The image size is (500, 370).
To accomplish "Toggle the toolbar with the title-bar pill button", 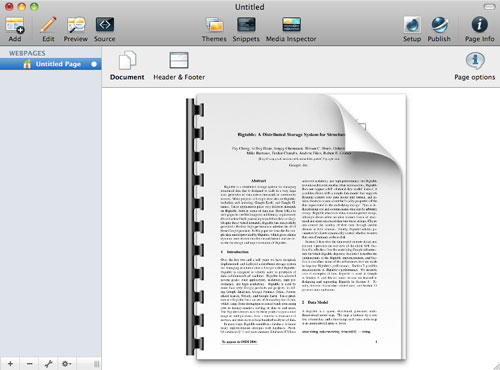I will click(x=489, y=7).
